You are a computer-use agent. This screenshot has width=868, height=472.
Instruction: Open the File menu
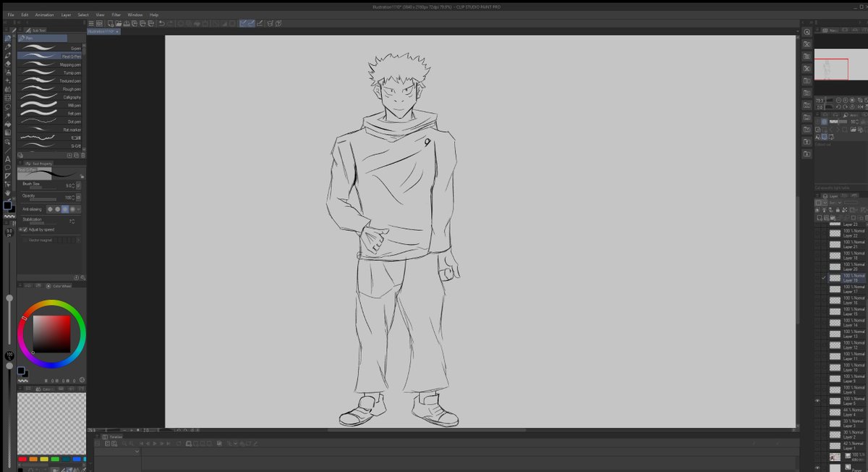[11, 14]
